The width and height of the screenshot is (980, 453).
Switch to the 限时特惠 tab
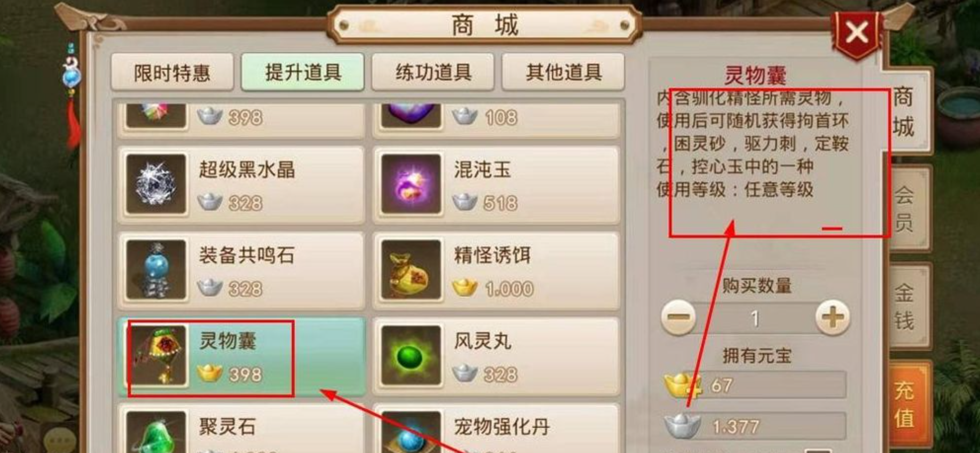coord(172,72)
